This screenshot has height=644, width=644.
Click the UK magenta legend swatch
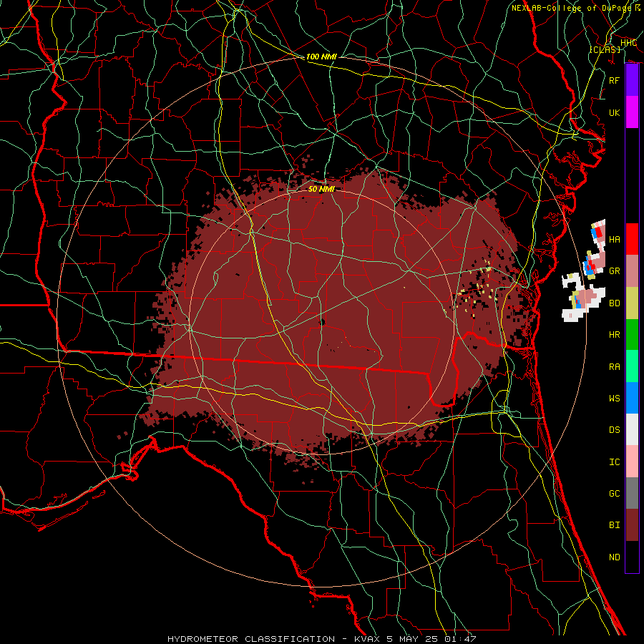632,112
